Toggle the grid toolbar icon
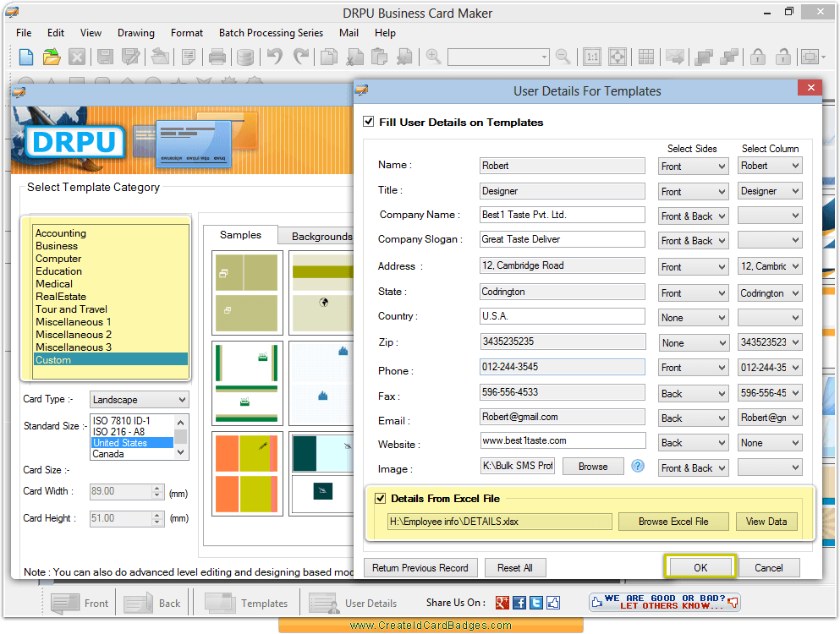Image resolution: width=840 pixels, height=634 pixels. click(646, 57)
